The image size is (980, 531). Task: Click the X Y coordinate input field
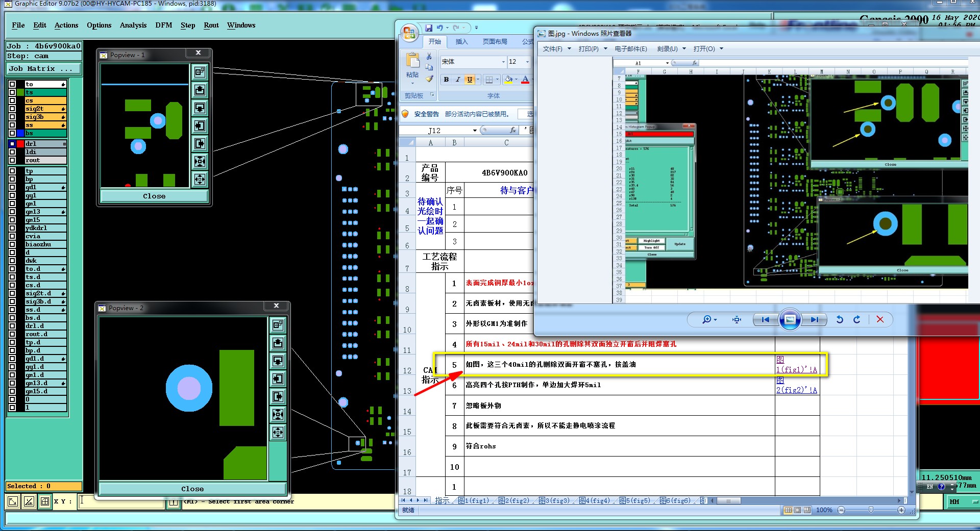(x=121, y=501)
